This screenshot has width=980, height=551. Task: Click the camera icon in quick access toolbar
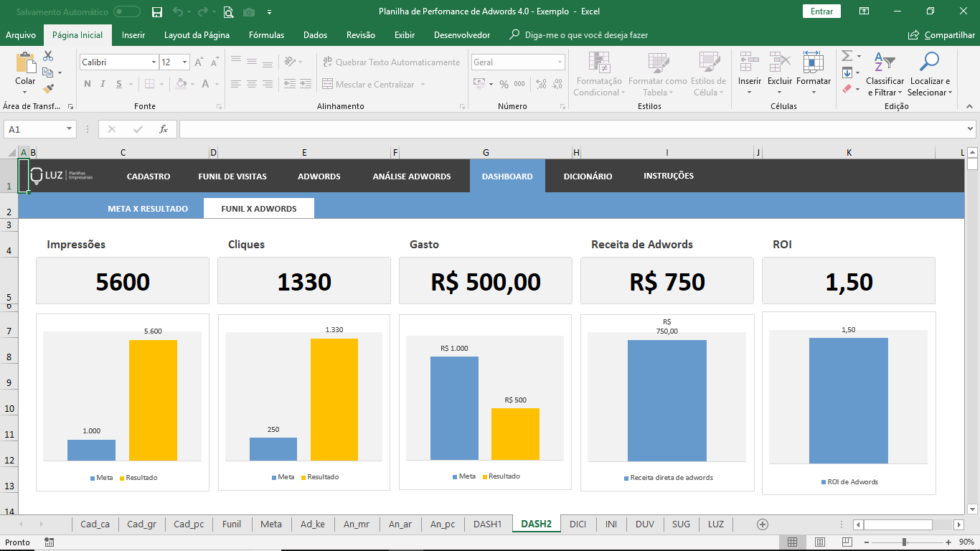coord(249,12)
